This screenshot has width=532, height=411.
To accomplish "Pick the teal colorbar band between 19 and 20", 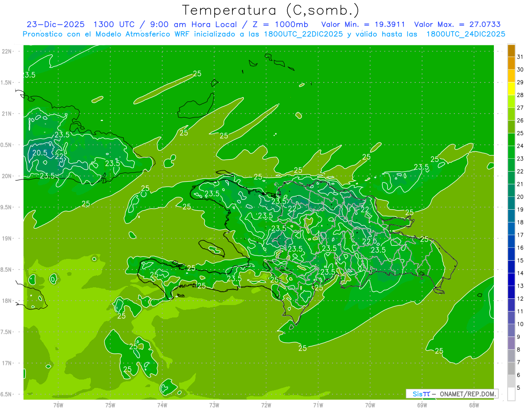I will (x=511, y=204).
